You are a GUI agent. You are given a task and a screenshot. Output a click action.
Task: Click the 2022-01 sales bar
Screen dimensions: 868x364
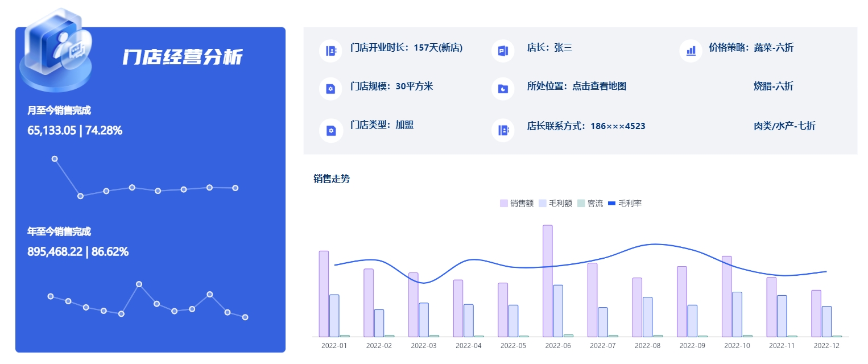pyautogui.click(x=324, y=294)
